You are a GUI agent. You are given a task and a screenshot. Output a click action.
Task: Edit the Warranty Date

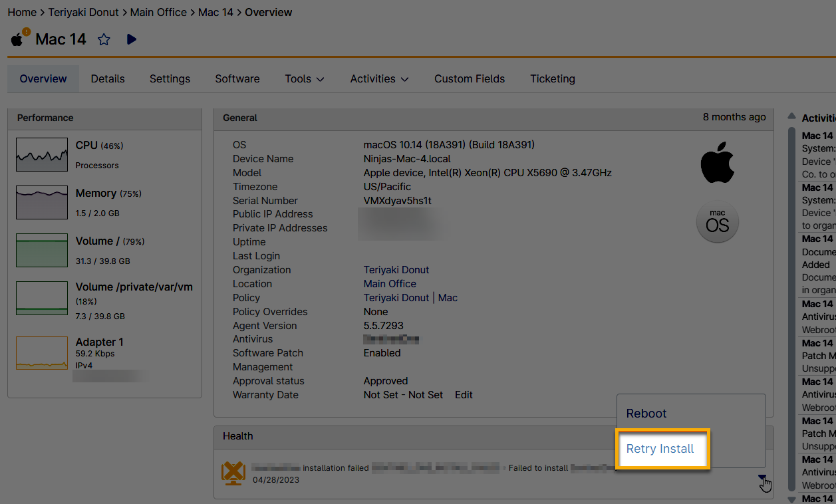(x=464, y=395)
